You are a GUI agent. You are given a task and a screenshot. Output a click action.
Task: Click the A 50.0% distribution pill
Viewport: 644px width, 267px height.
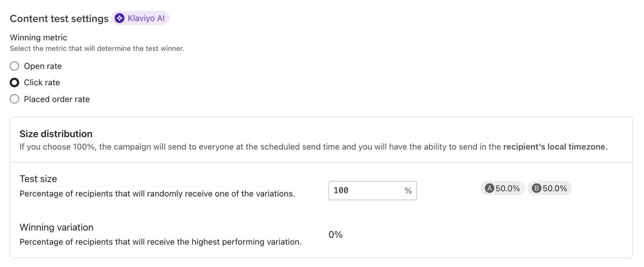[x=502, y=188]
